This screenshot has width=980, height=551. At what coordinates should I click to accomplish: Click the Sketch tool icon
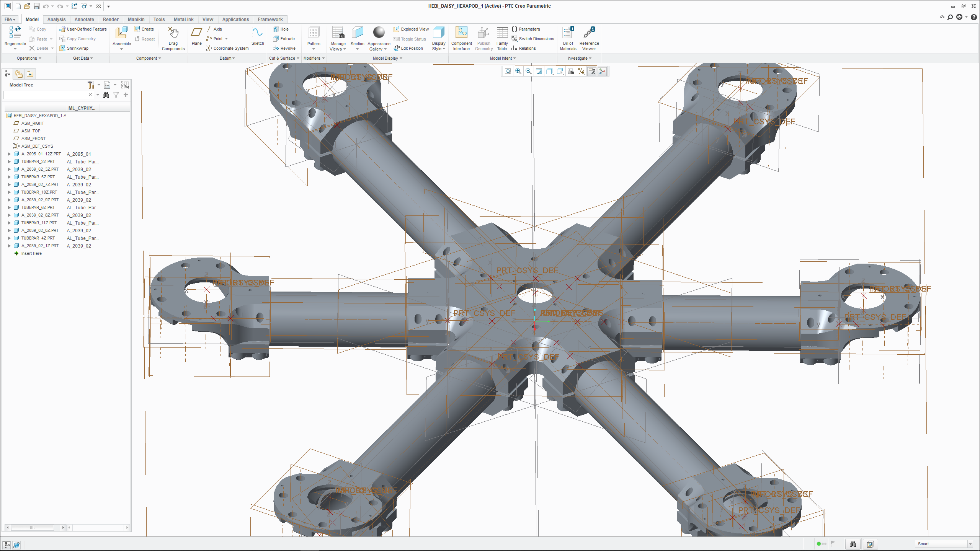click(257, 33)
